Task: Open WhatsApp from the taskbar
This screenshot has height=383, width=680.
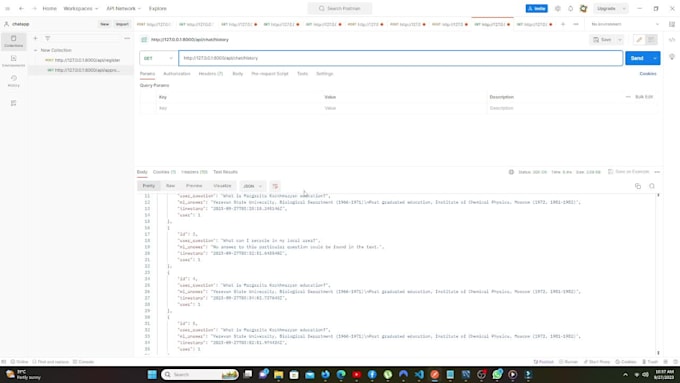Action: [x=497, y=374]
